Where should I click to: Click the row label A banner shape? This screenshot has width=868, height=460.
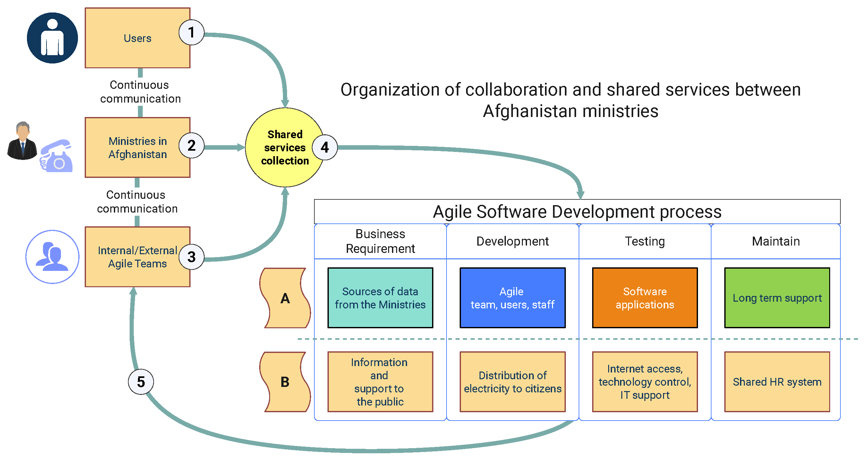pyautogui.click(x=285, y=298)
